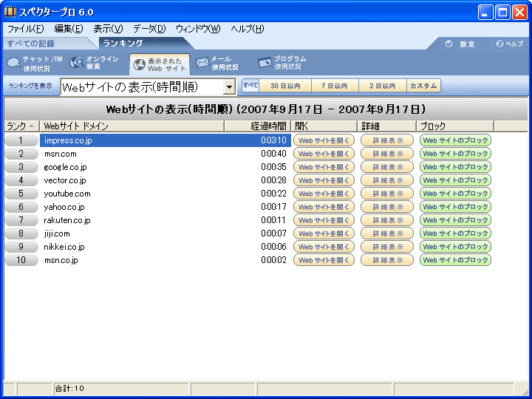Image resolution: width=532 pixels, height=399 pixels.
Task: Click the 開く column header
Action: coord(324,126)
